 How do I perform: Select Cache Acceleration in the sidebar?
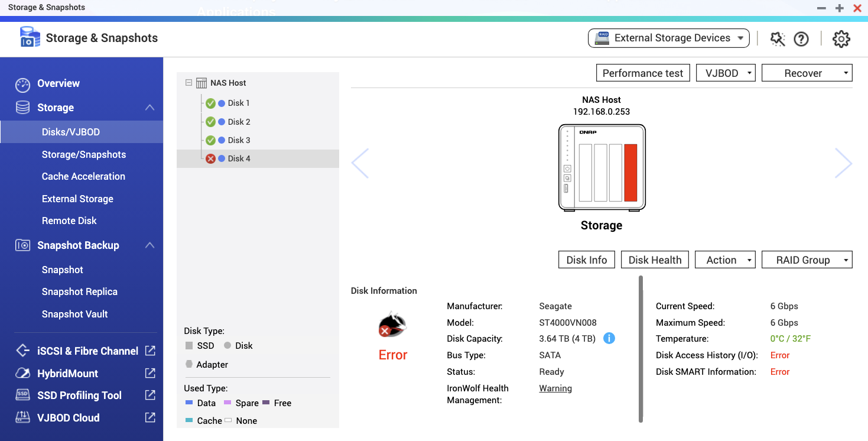83,176
